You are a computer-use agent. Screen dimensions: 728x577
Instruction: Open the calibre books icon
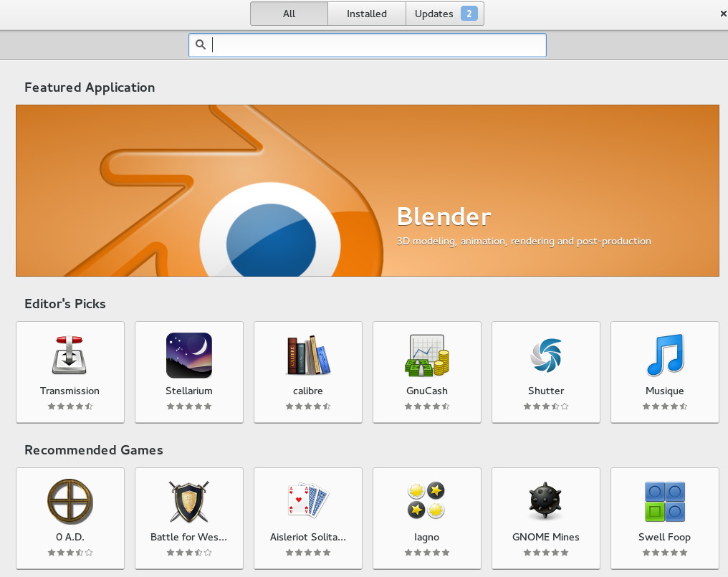pyautogui.click(x=308, y=356)
